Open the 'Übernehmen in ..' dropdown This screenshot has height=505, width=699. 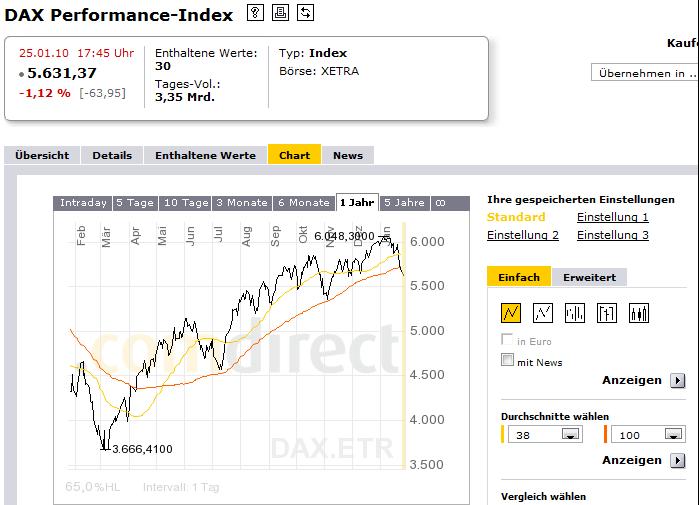click(645, 73)
